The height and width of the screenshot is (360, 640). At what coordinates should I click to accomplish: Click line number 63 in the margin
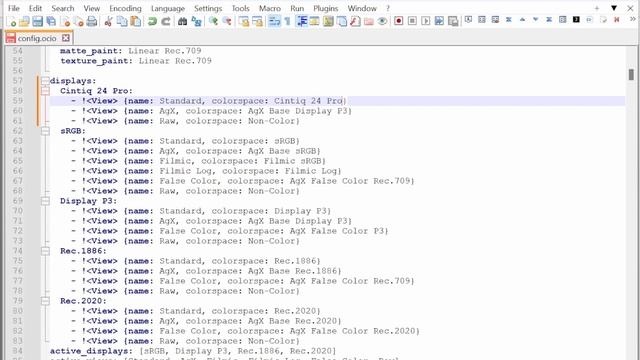[18, 141]
